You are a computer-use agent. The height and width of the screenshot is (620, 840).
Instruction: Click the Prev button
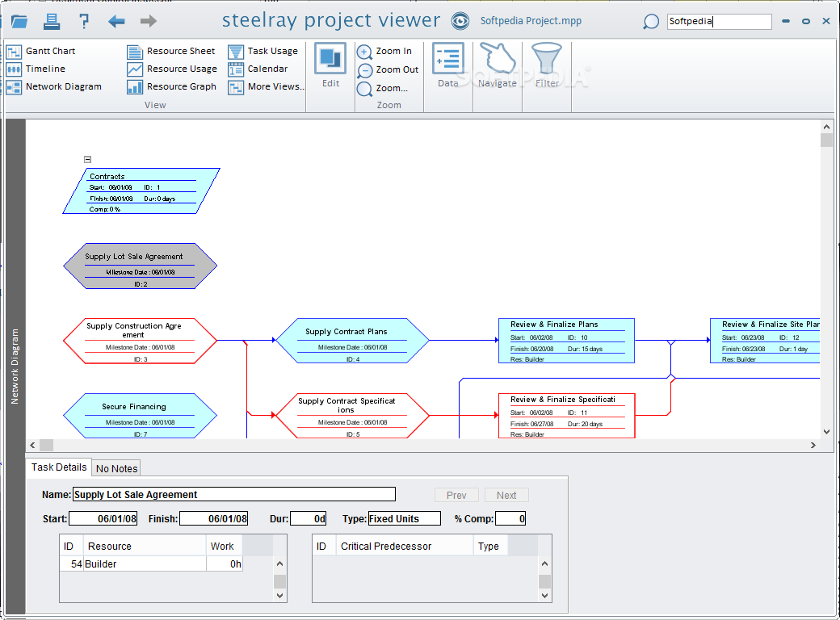coord(456,495)
